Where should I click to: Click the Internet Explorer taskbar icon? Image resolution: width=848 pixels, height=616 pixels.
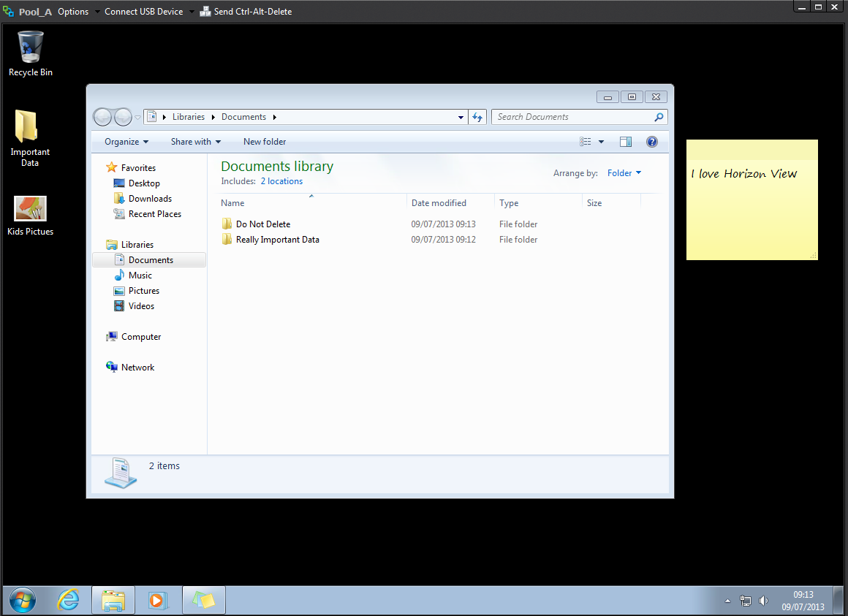[x=69, y=600]
